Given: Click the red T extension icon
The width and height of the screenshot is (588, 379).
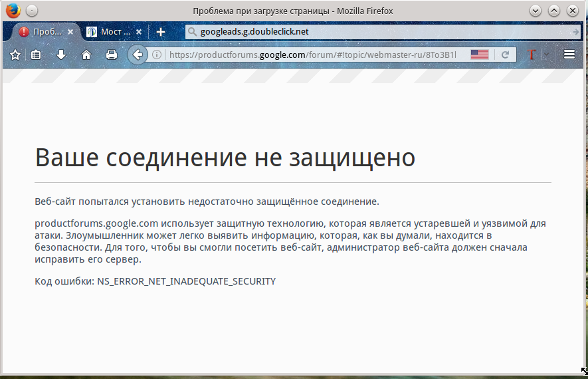Looking at the screenshot, I should click(531, 55).
